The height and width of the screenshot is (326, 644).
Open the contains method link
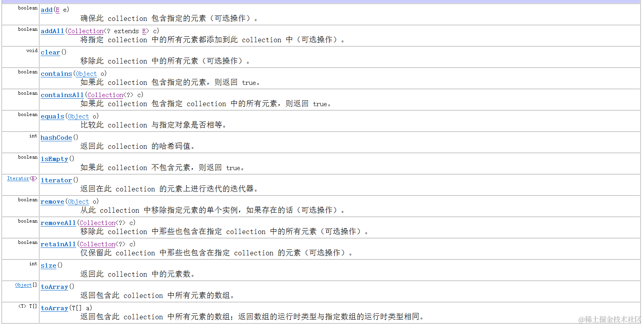click(x=56, y=74)
